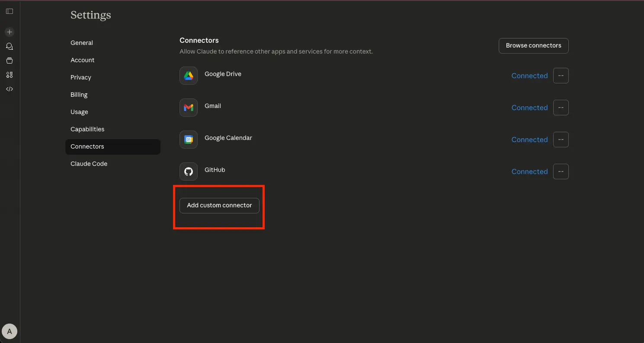Image resolution: width=644 pixels, height=343 pixels.
Task: Toggle the sidebar panel icon
Action: coord(10,11)
